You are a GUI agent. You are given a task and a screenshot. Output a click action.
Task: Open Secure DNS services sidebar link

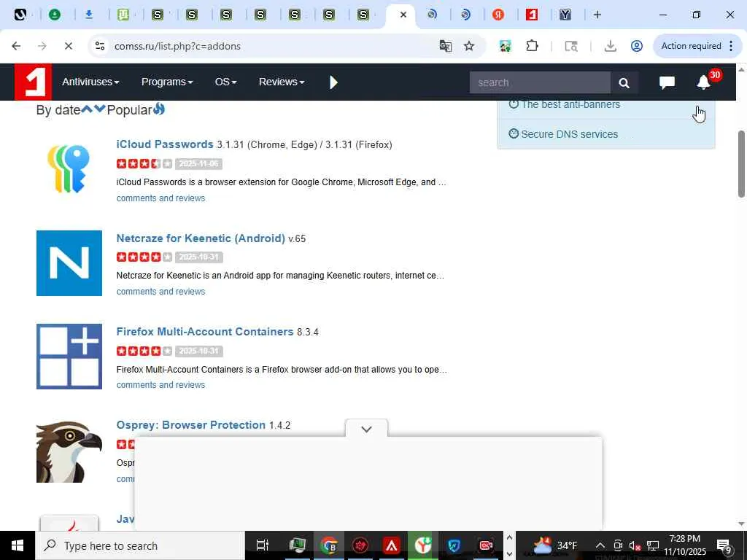tap(569, 134)
